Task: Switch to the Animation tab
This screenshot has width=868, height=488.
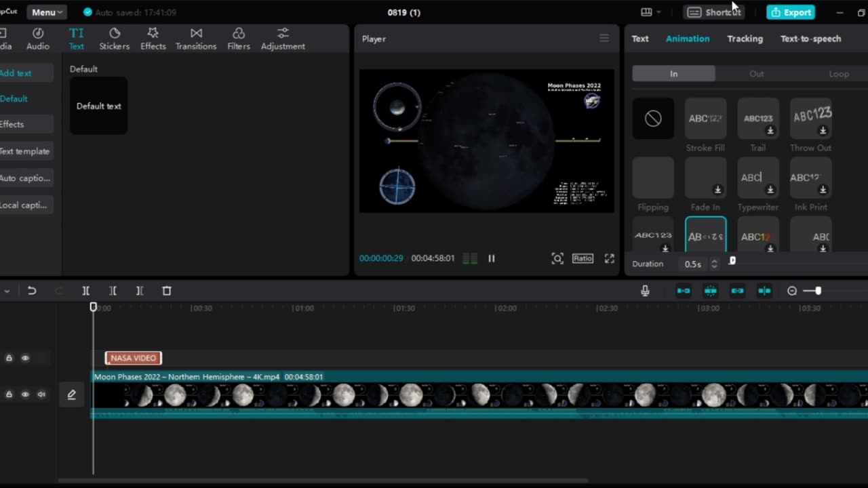Action: coord(688,39)
